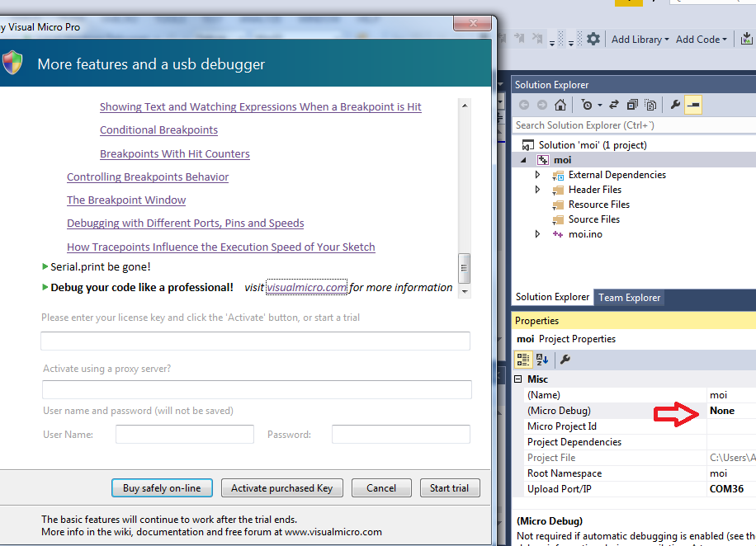Click the Start trial button
The image size is (756, 546).
pos(449,488)
